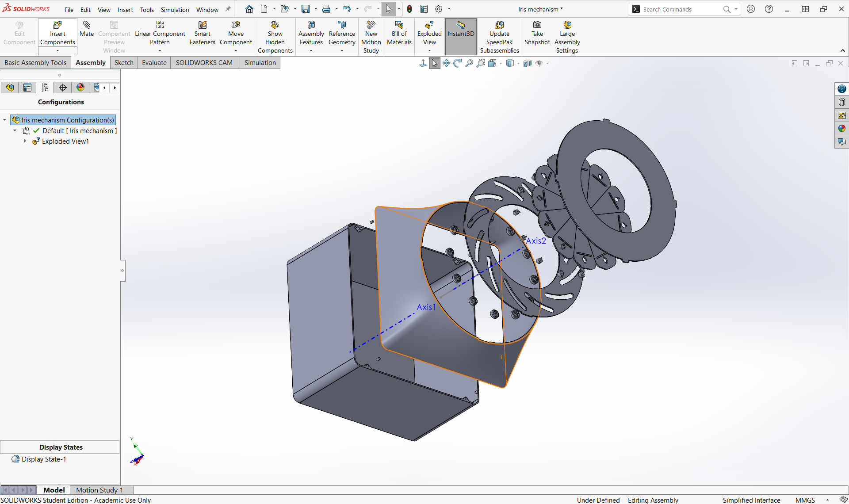Open the Save button dropdown arrow
Viewport: 849px width, 504px height.
point(316,9)
